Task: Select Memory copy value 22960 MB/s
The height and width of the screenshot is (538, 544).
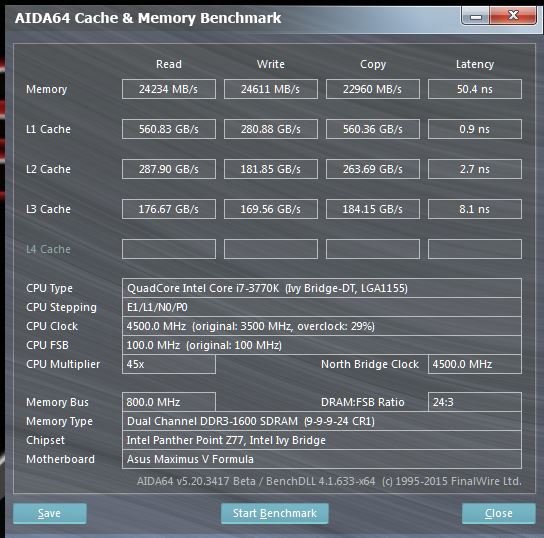Action: click(x=373, y=89)
